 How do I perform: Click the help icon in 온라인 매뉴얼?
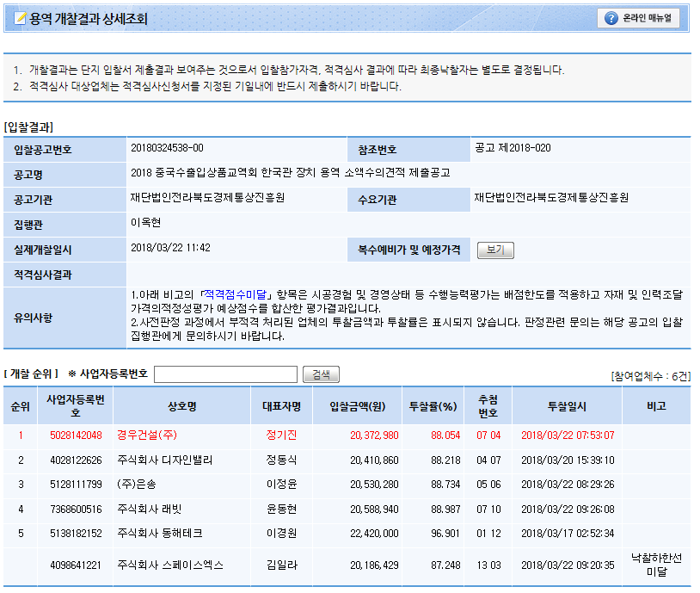611,18
